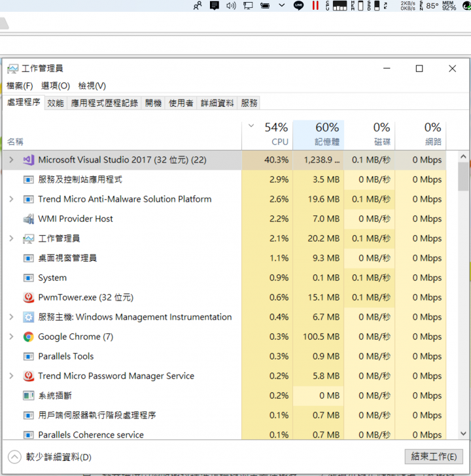Image resolution: width=471 pixels, height=476 pixels.
Task: Click the red Parallels pause icon in menu bar
Action: [315, 5]
